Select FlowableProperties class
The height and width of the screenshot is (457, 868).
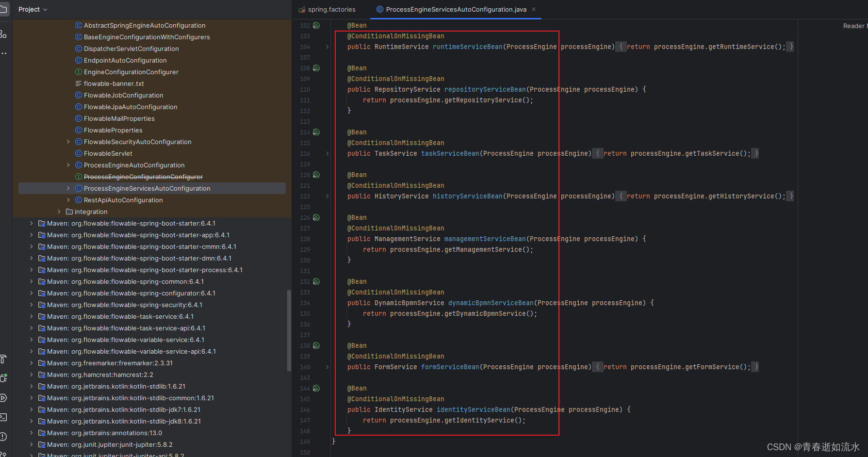[x=113, y=130]
